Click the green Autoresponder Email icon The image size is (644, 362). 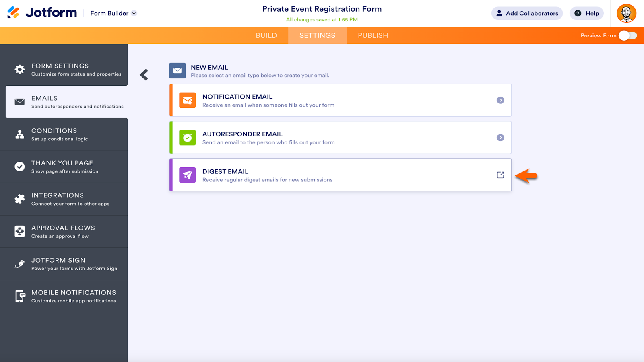188,138
